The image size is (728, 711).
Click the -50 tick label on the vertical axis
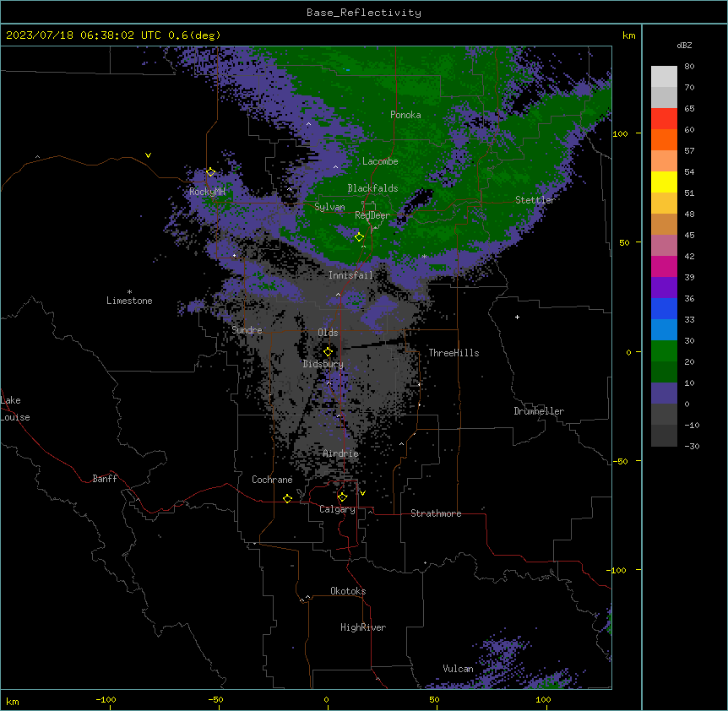click(620, 461)
